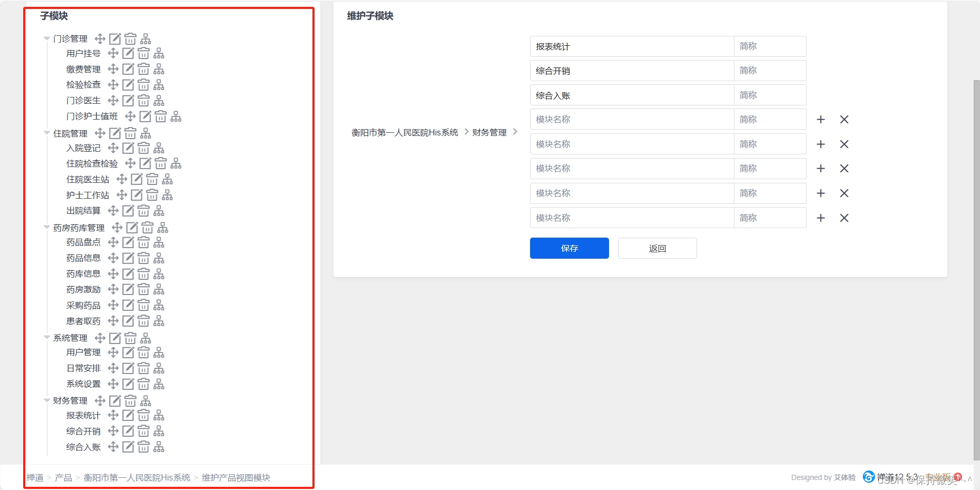The image size is (980, 490).
Task: Edit the 住院检查检验 module
Action: (x=145, y=163)
